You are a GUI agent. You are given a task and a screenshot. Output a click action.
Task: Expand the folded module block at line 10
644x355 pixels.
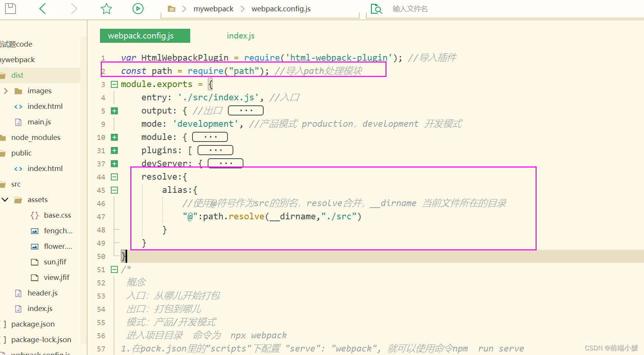coord(114,137)
